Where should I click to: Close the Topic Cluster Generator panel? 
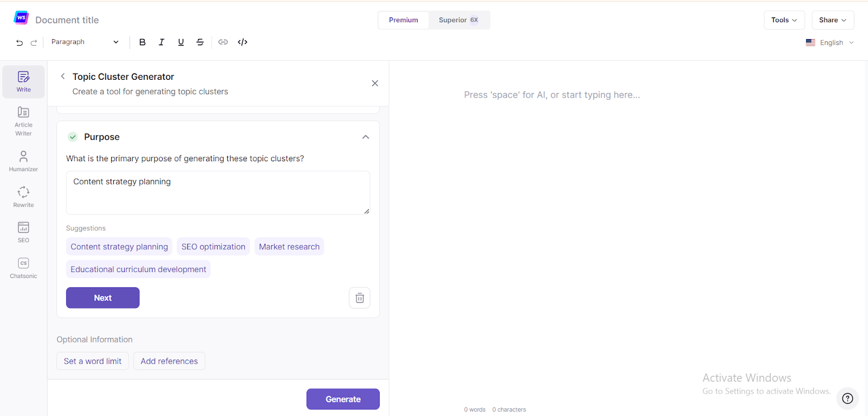tap(375, 83)
